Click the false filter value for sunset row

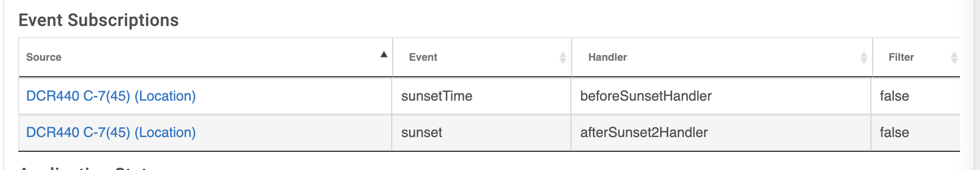pos(894,132)
